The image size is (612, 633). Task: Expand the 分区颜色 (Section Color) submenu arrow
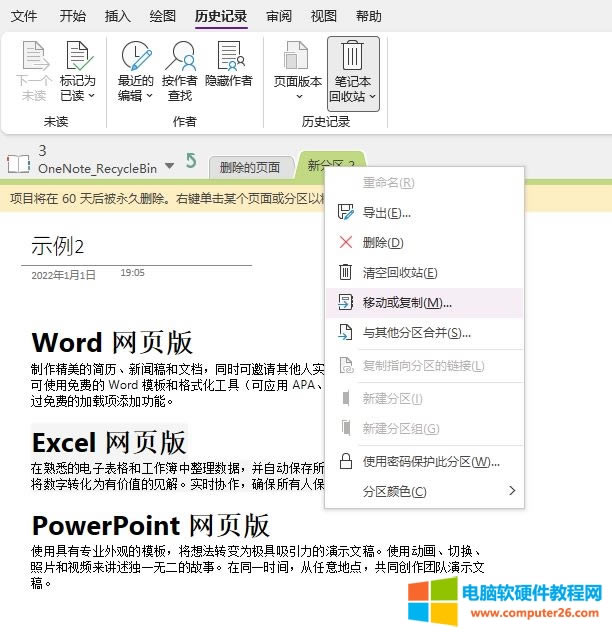tap(512, 491)
